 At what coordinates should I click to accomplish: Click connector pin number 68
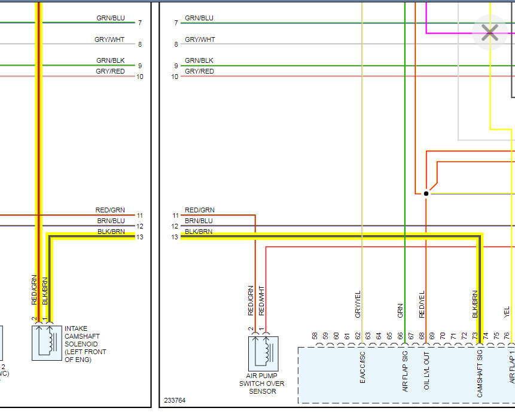422,336
